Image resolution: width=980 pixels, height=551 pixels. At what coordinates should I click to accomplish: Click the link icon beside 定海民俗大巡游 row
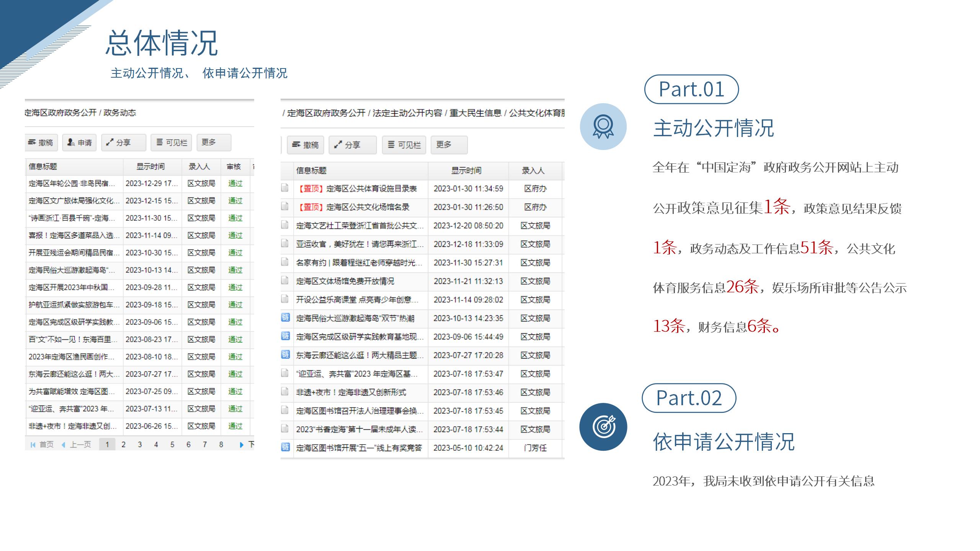pos(285,318)
